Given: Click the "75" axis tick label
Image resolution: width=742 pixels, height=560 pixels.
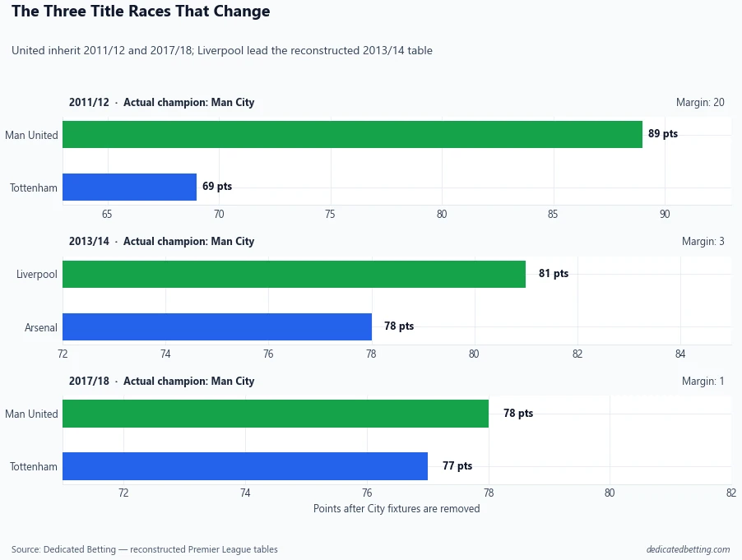Looking at the screenshot, I should click(330, 215).
